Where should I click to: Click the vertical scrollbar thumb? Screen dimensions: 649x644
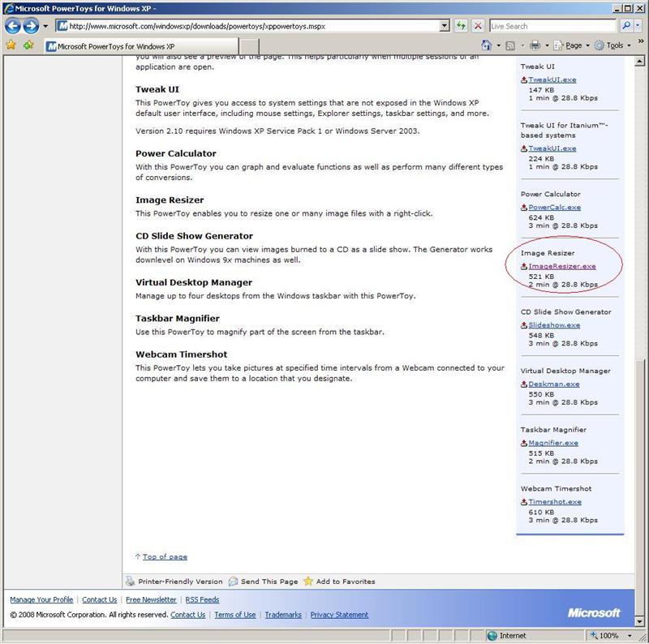click(x=639, y=487)
